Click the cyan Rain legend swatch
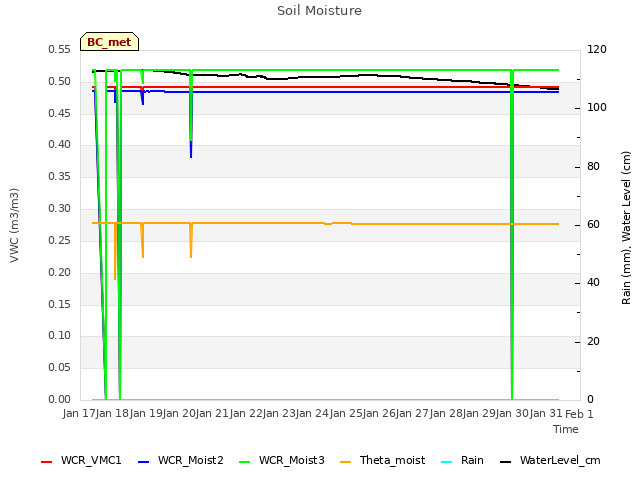 click(x=447, y=462)
